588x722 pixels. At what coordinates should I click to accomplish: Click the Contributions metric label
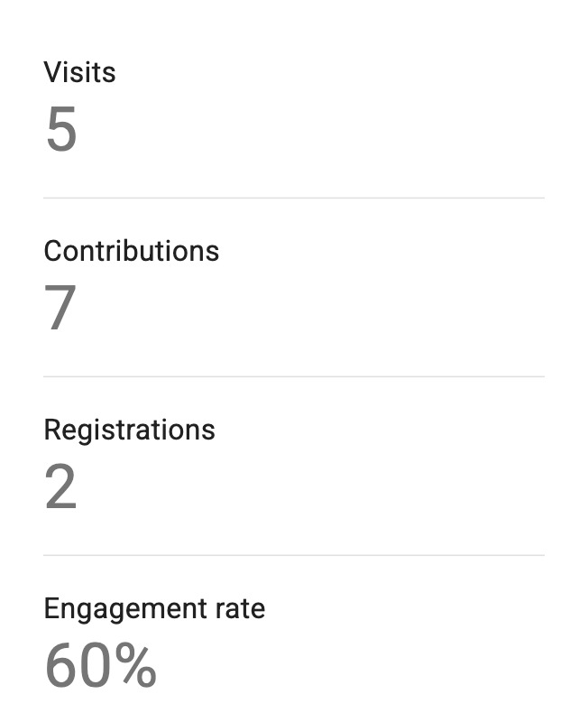(x=131, y=251)
